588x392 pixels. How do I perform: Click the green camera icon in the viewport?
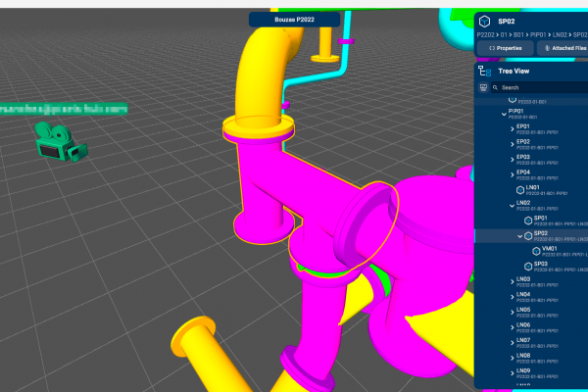tap(57, 140)
